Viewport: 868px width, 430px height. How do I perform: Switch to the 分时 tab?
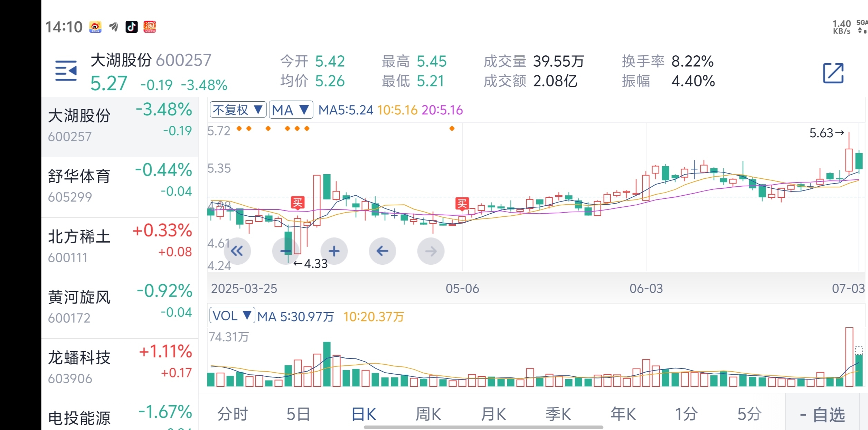coord(233,414)
